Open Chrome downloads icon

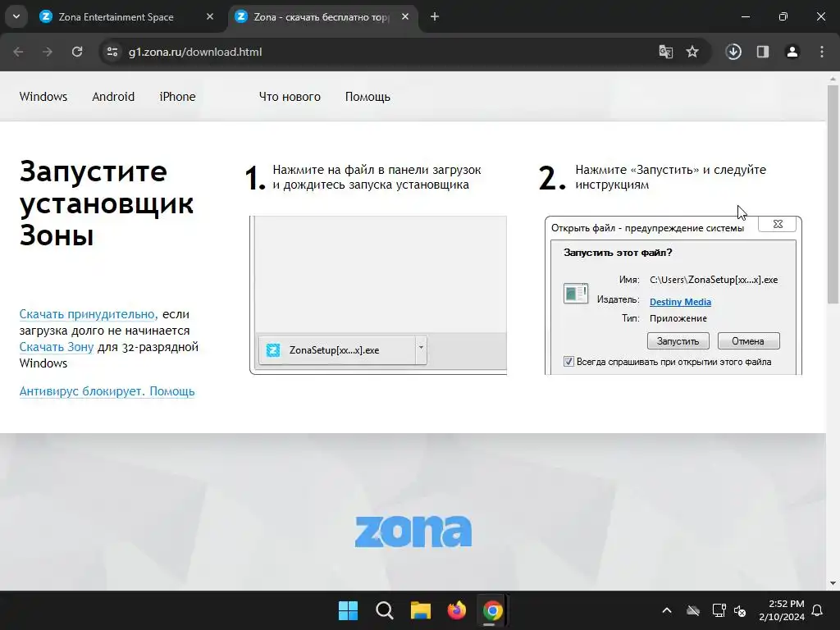coord(733,52)
